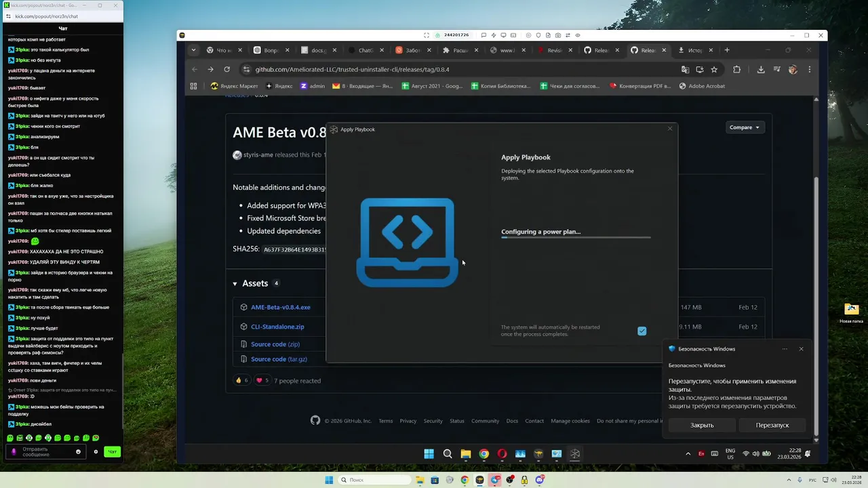The width and height of the screenshot is (868, 488).
Task: Show hidden tray icons in remote taskbar
Action: 688,454
